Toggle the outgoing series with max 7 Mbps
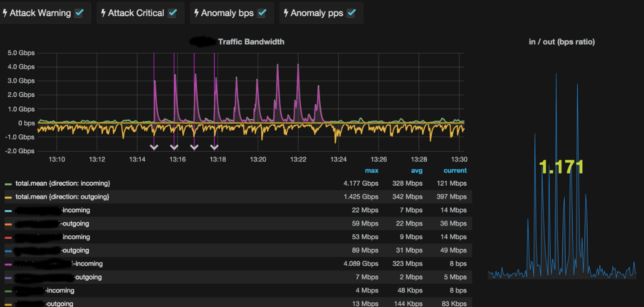Viewport: 644px width, 307px height. point(58,277)
